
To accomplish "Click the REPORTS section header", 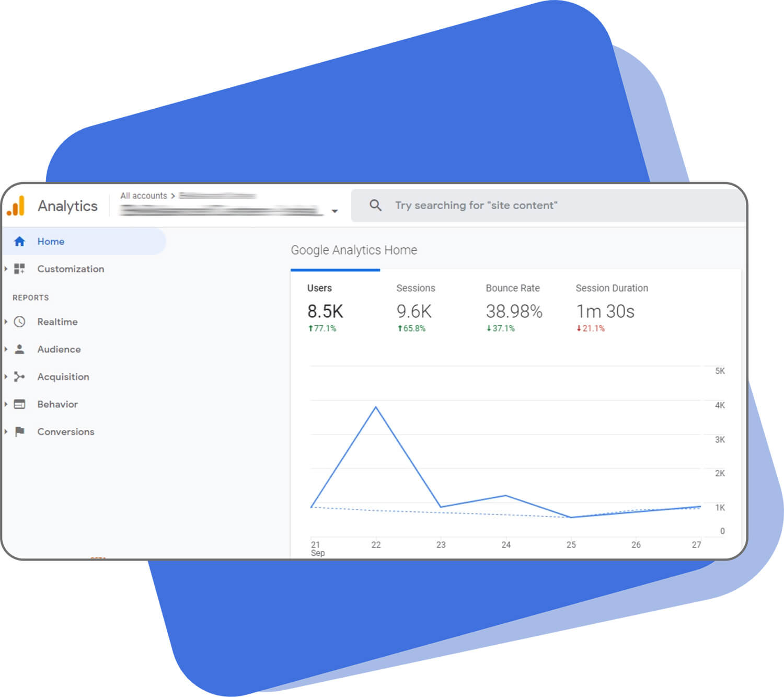I will 31,298.
